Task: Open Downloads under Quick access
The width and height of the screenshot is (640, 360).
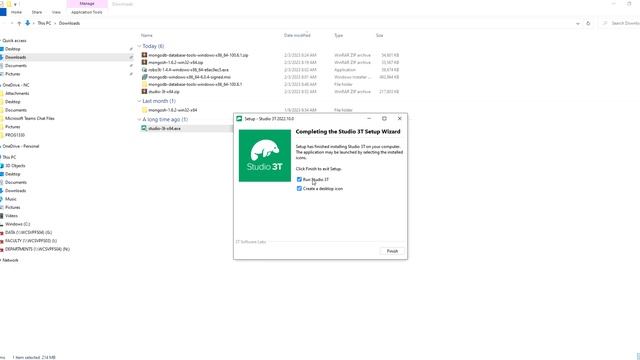Action: point(16,57)
